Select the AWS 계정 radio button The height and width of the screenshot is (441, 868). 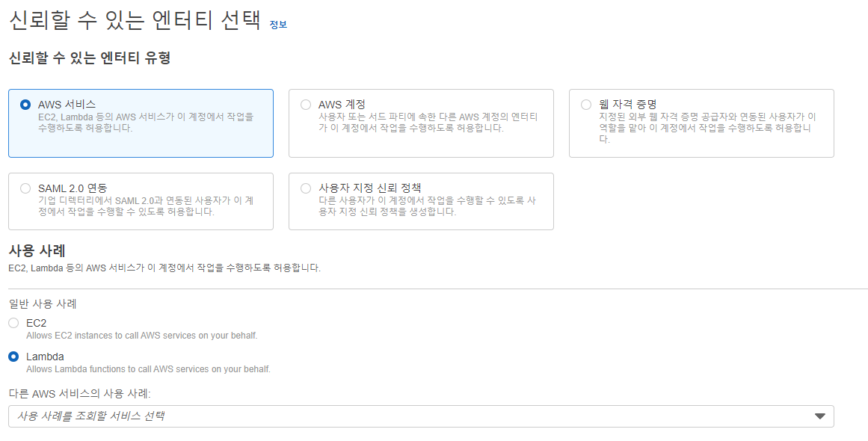pos(306,105)
